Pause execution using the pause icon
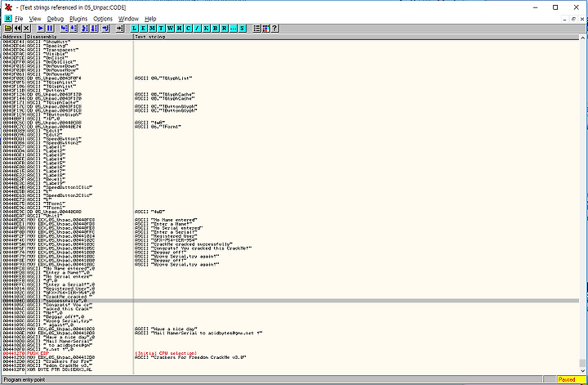This screenshot has width=588, height=385. pos(50,28)
